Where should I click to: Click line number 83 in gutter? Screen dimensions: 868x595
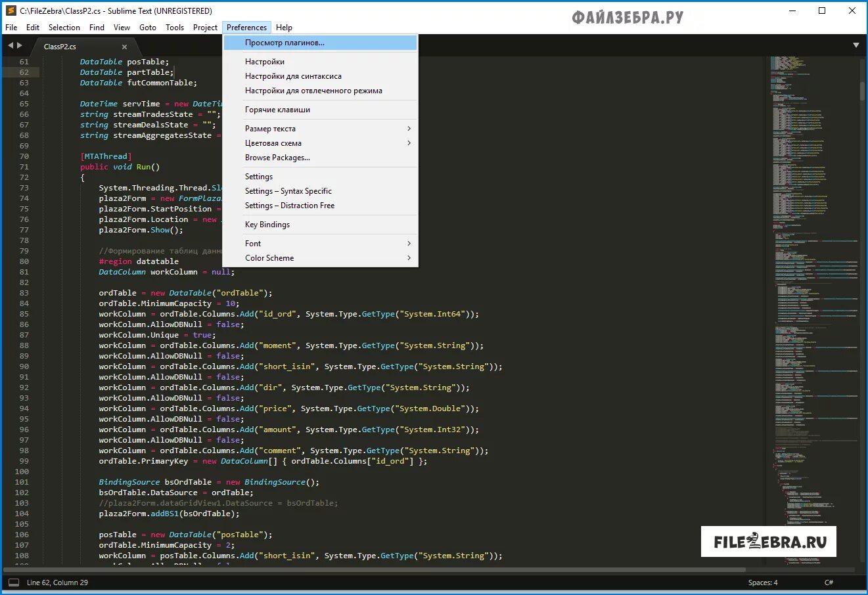[x=24, y=293]
